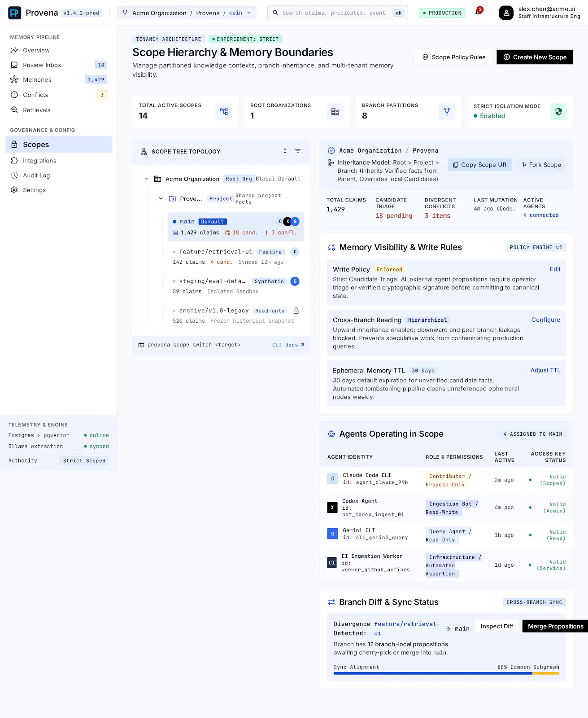Screen dimensions: 588x718
Task: Click the Agents Operating in Scope icon
Action: (x=331, y=434)
